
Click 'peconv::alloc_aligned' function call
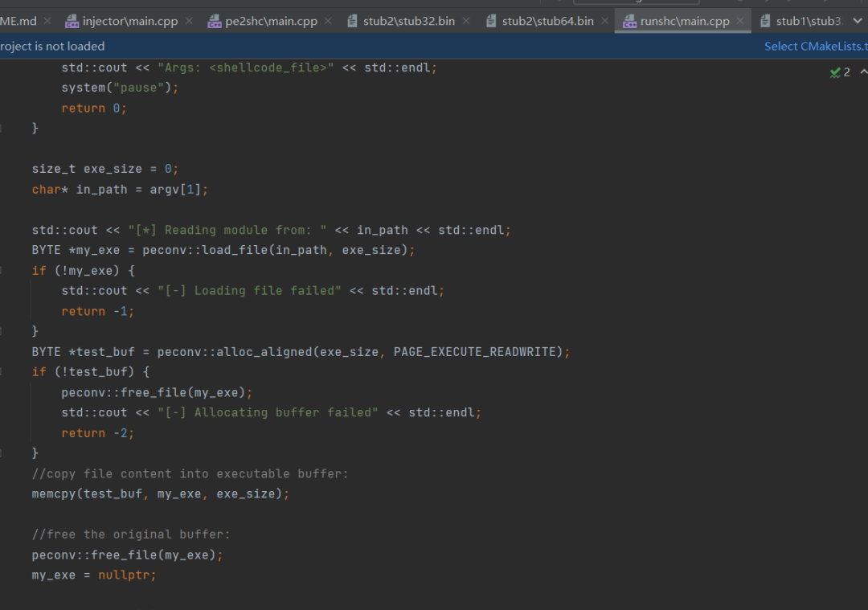[235, 352]
